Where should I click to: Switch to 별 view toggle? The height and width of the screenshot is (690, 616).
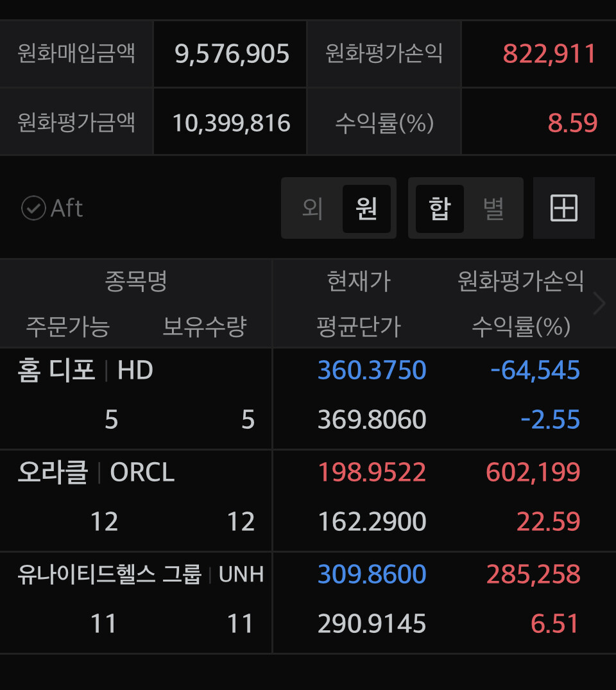click(493, 208)
